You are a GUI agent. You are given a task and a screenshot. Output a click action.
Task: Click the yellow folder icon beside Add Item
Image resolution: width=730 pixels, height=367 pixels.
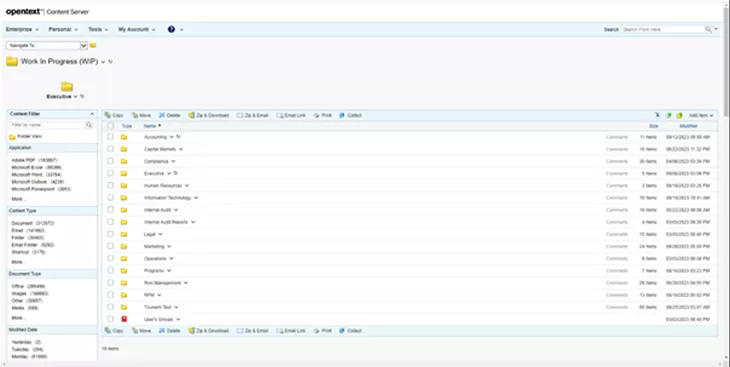(x=679, y=115)
